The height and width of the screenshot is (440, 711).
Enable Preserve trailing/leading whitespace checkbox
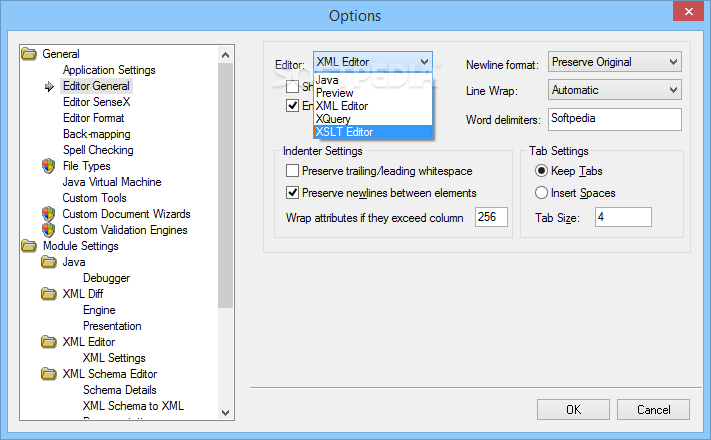pos(293,172)
